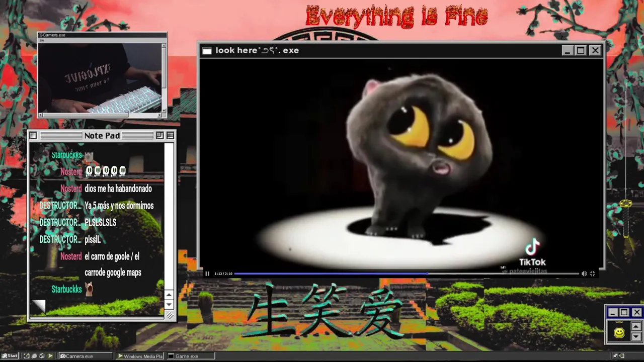Maximize the 'look here' video window
This screenshot has width=644, height=362.
tap(581, 50)
